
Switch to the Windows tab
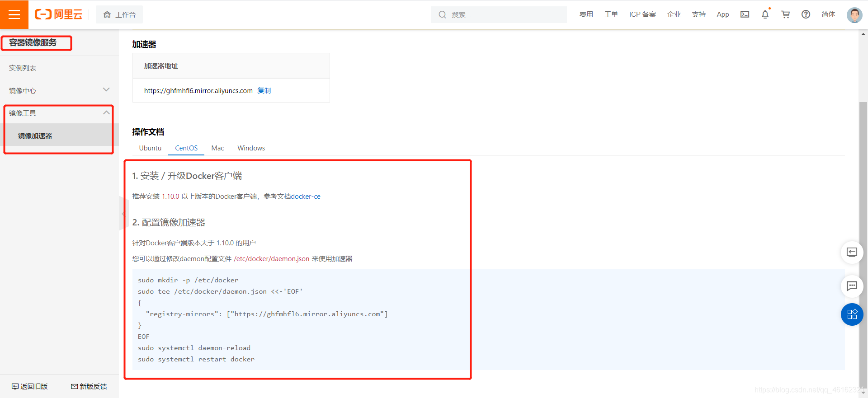click(x=251, y=148)
